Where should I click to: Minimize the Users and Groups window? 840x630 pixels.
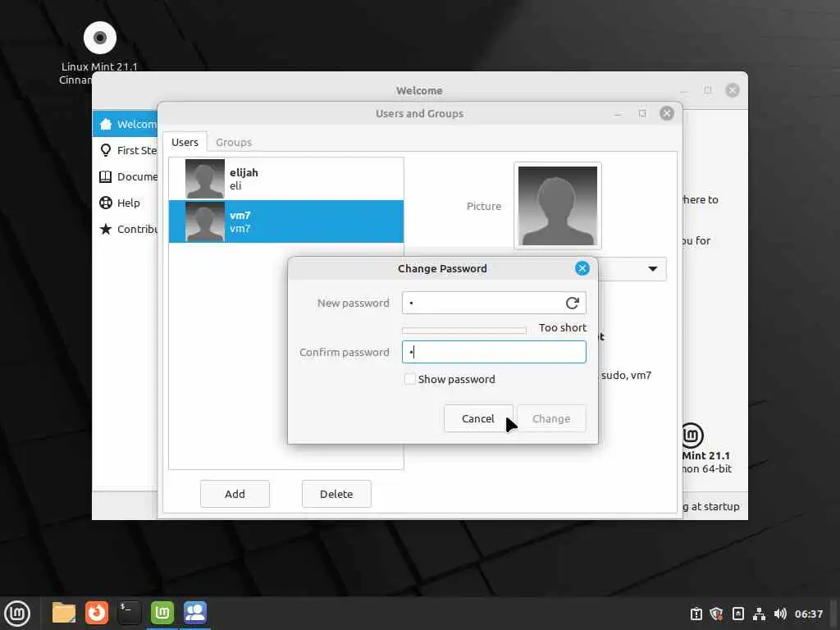coord(618,113)
